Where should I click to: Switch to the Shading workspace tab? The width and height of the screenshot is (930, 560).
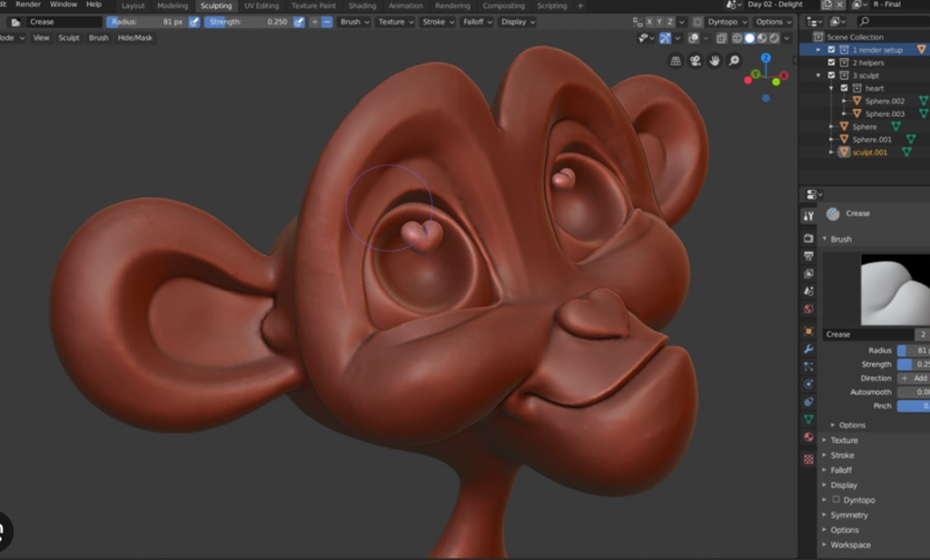point(362,6)
